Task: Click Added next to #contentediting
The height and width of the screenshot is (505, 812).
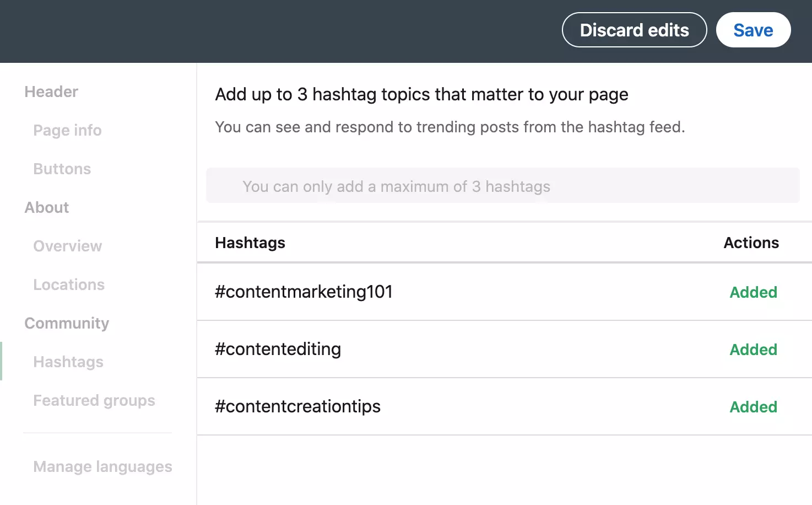Action: 753,350
